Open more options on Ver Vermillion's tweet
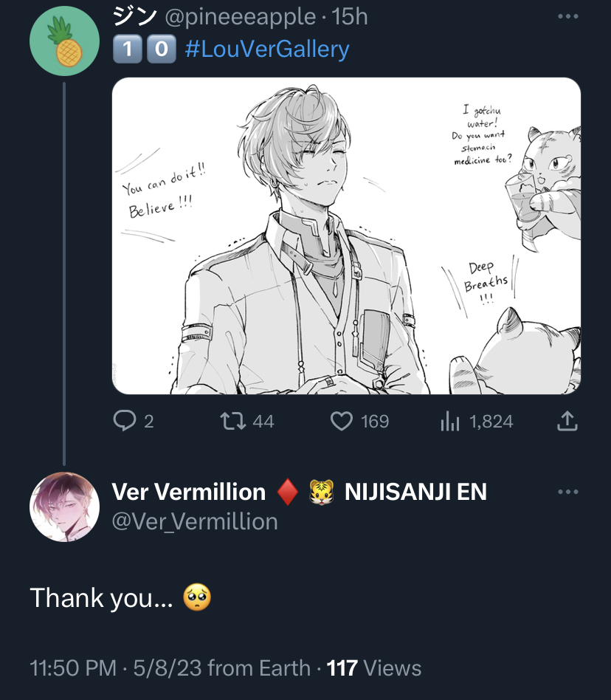 point(568,493)
